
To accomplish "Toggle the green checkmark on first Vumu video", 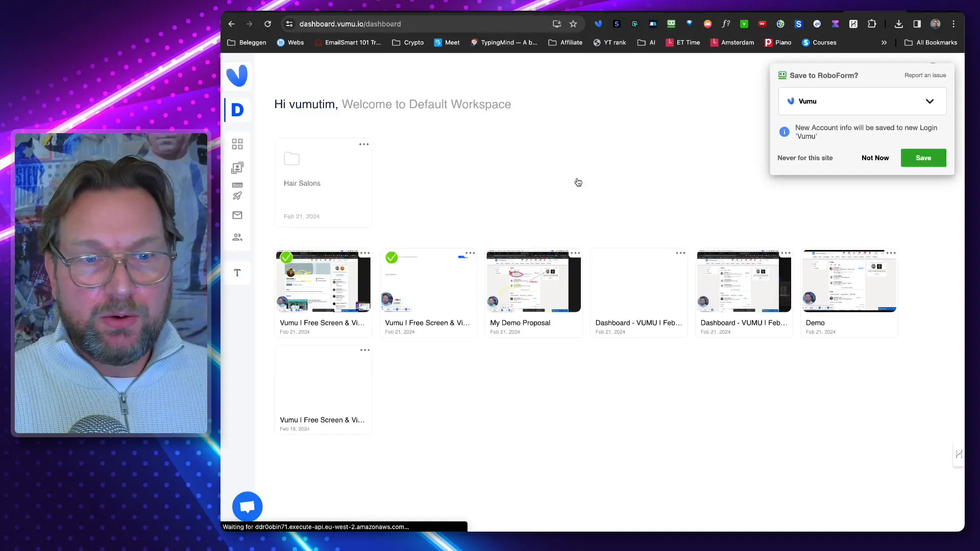I will pyautogui.click(x=286, y=257).
